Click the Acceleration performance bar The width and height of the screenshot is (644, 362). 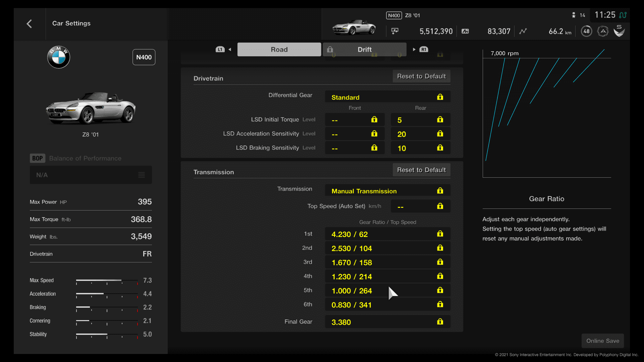pyautogui.click(x=107, y=295)
